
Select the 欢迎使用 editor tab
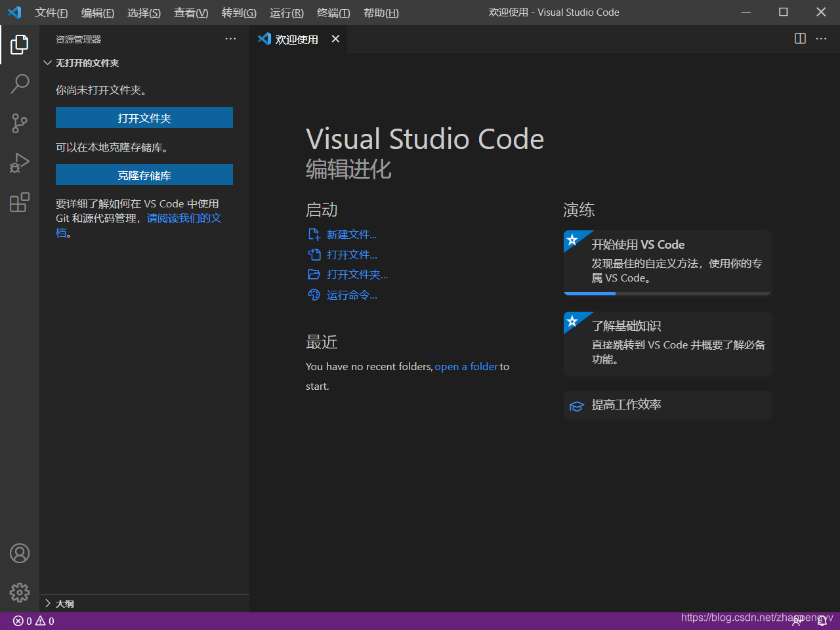(x=299, y=39)
